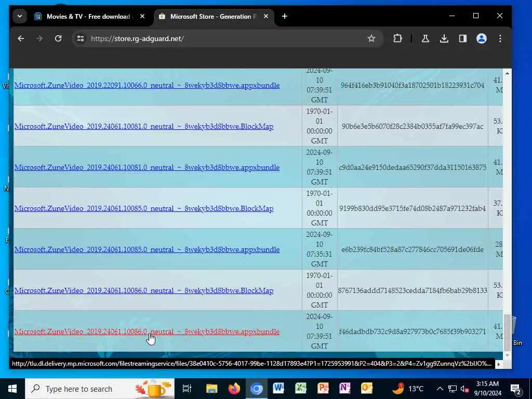
Task: Close the Movies & TV tab
Action: (142, 16)
